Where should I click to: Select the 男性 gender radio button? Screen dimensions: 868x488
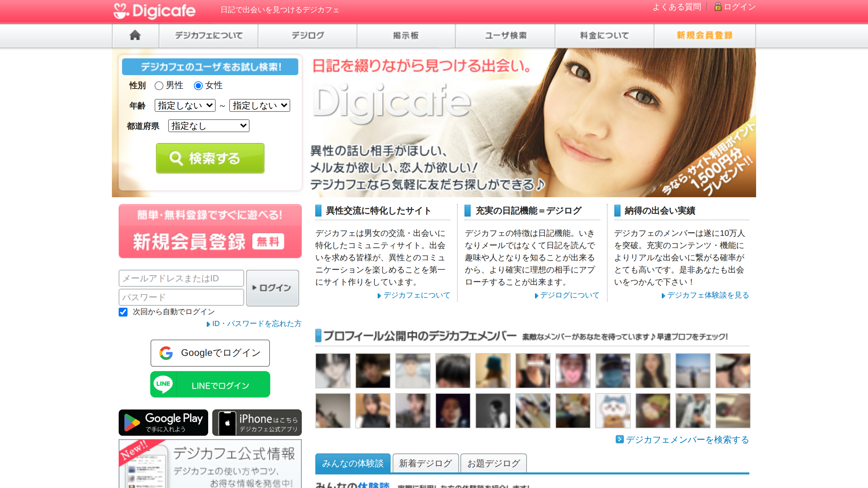point(159,86)
